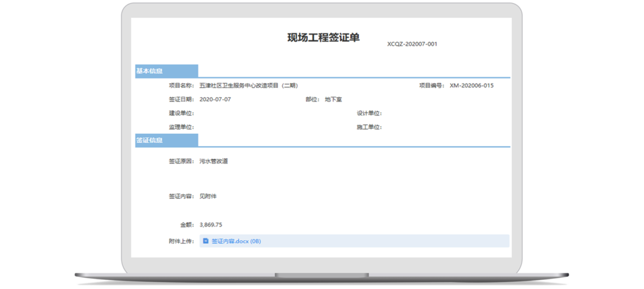Viewport: 644px width, 289px height.
Task: Click the document icon beside 签证内容.docx
Action: tap(205, 241)
